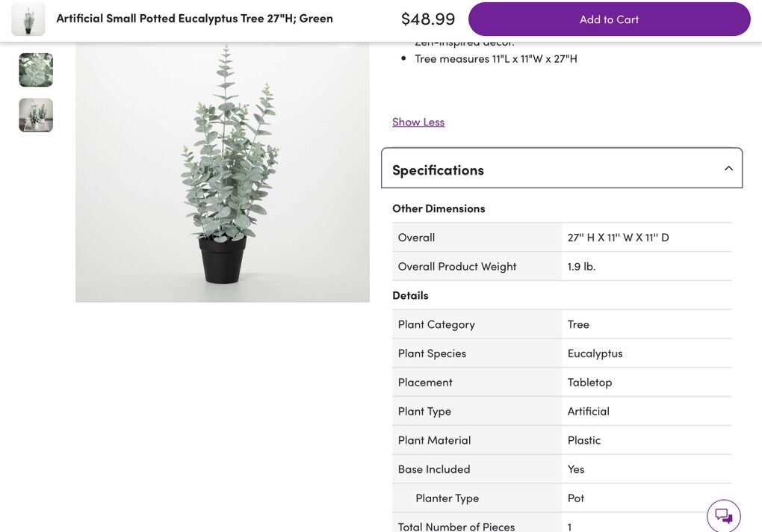Click Show Less to collapse description
The width and height of the screenshot is (762, 532).
tap(418, 122)
